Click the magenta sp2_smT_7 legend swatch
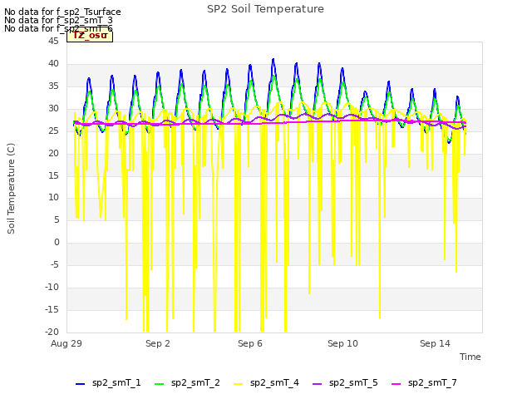Viewport: 532px width, 399px height. point(396,384)
